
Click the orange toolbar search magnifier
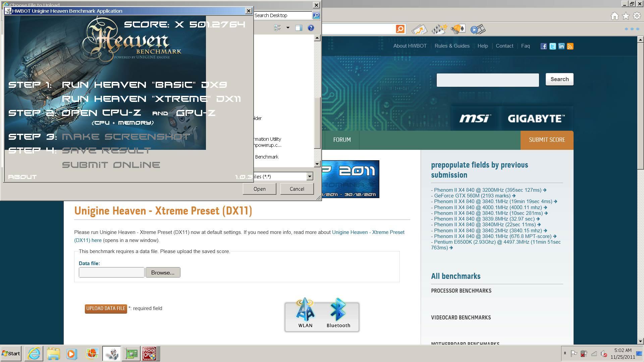[400, 29]
